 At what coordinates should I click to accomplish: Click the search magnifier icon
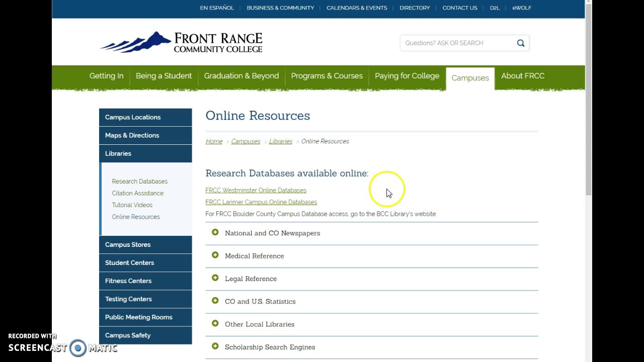(x=521, y=43)
